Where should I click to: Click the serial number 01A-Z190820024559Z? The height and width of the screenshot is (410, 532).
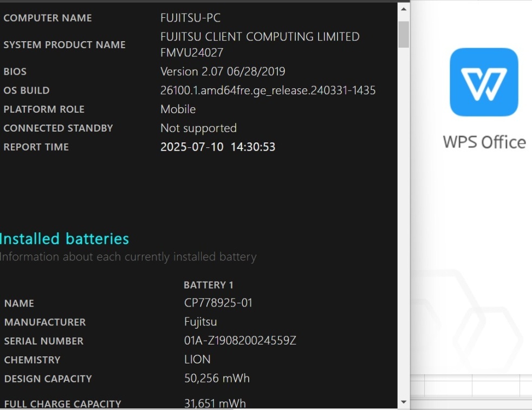240,341
